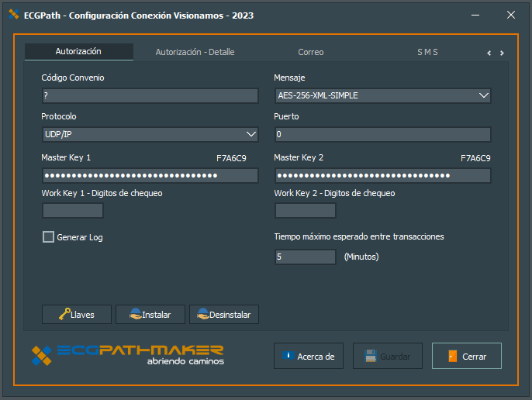Click the Master Key 1 password field
Image resolution: width=532 pixels, height=400 pixels.
[x=150, y=175]
